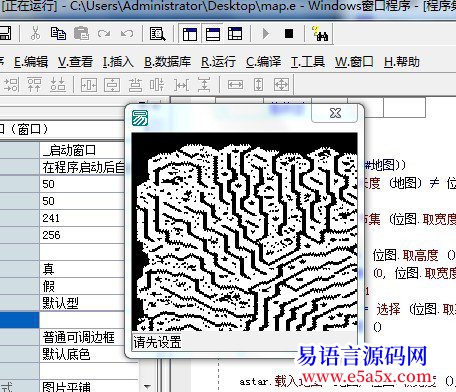Close the running map popup window
Image resolution: width=456 pixels, height=392 pixels.
[335, 113]
